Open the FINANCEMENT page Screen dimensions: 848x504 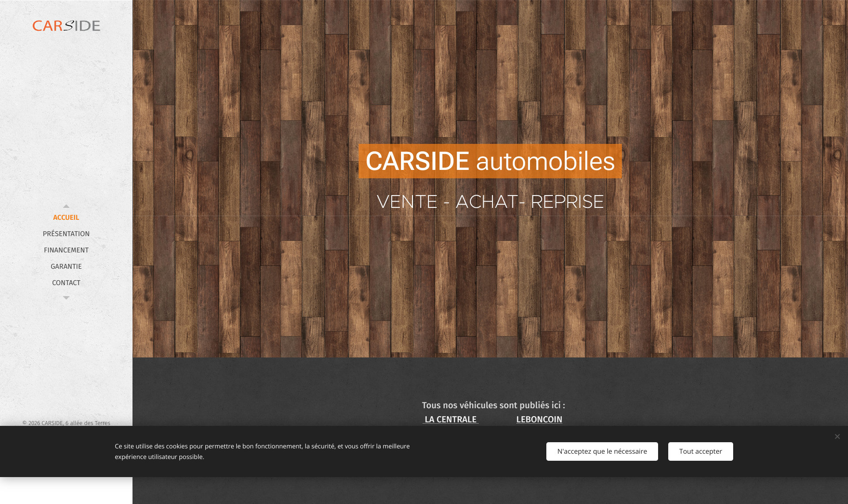[x=66, y=250]
